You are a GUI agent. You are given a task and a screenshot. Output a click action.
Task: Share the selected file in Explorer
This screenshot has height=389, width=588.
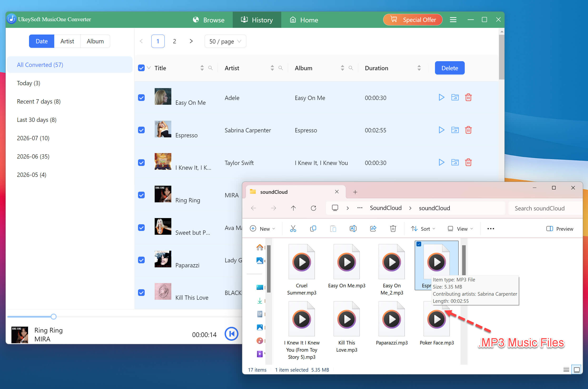pyautogui.click(x=373, y=229)
